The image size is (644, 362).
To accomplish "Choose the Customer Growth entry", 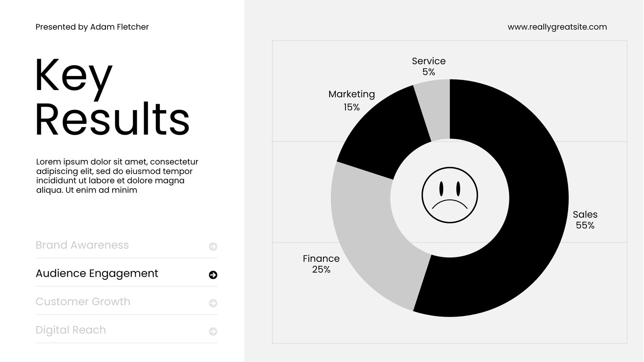I will 126,302.
